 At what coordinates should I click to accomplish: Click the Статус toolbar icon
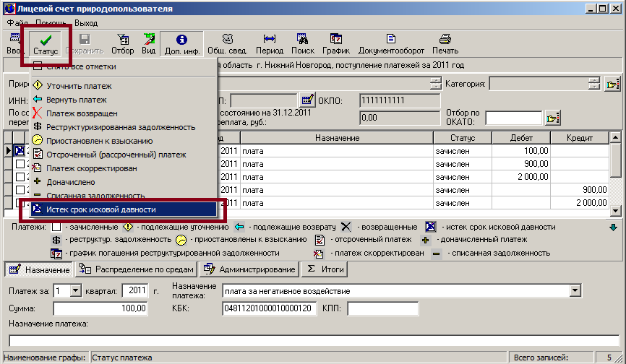pyautogui.click(x=46, y=44)
